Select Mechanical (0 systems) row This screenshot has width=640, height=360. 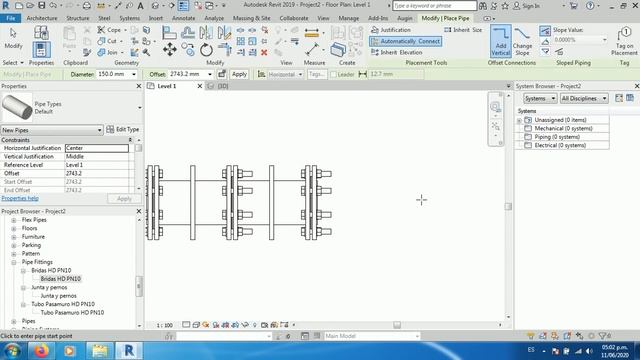(563, 129)
